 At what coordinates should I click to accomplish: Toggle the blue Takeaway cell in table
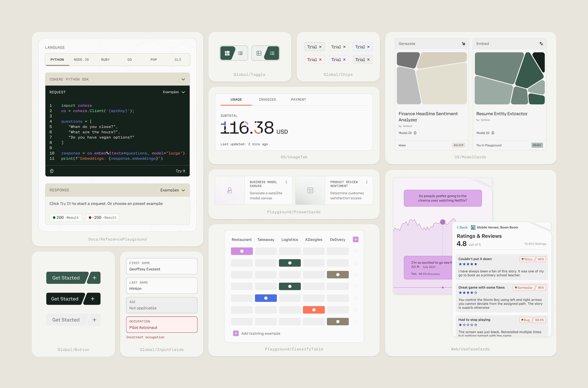[x=265, y=298]
